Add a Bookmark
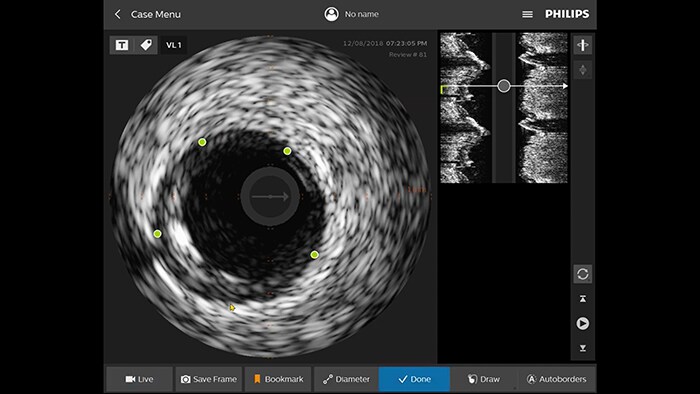The image size is (700, 394). click(278, 379)
